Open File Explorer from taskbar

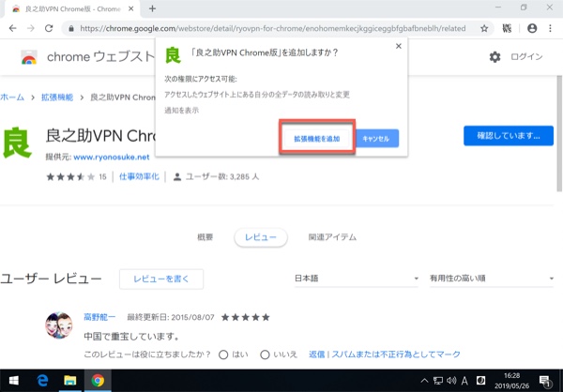pyautogui.click(x=70, y=381)
